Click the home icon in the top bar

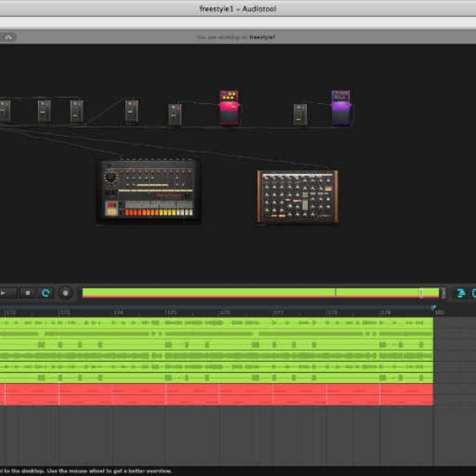pos(9,37)
